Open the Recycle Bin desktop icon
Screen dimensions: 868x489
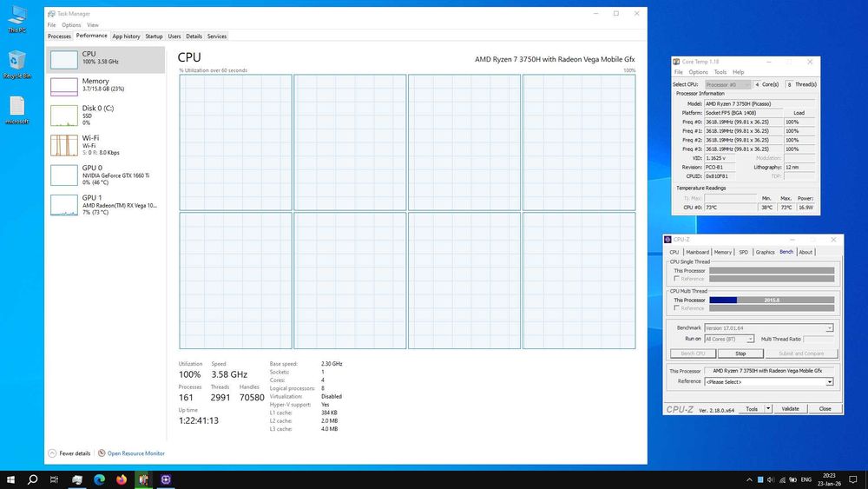16,64
